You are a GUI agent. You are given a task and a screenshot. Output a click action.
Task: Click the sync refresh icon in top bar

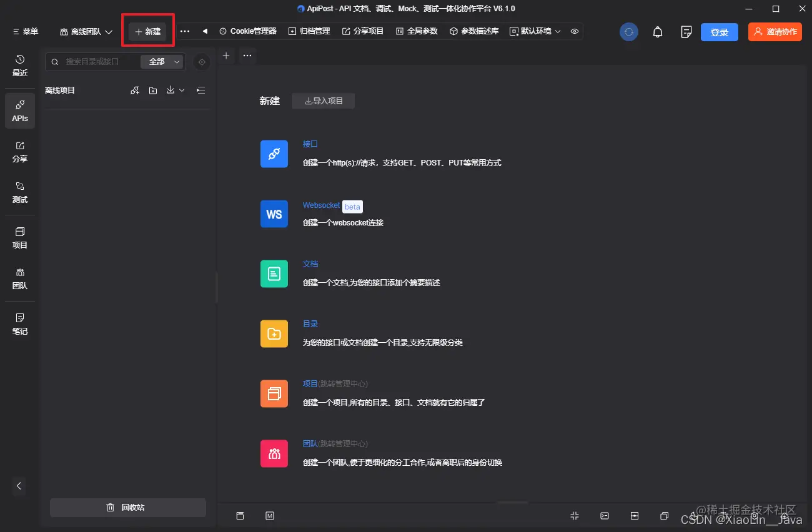pyautogui.click(x=628, y=31)
